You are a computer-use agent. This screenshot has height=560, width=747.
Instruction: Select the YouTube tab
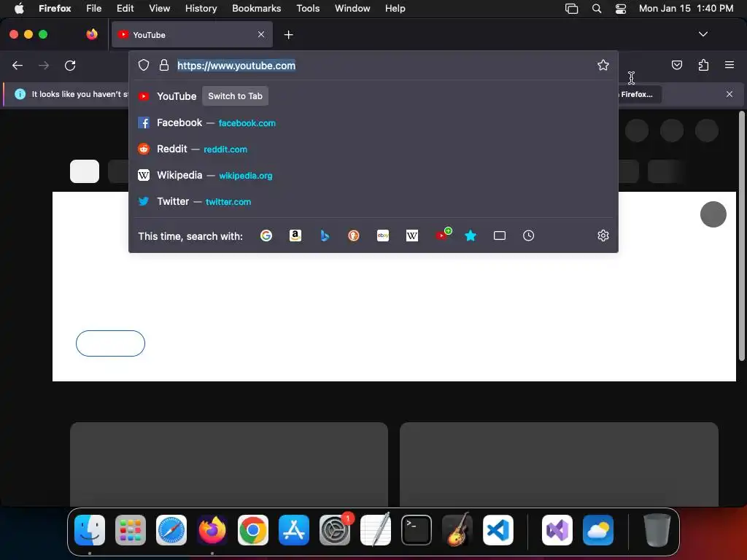(x=192, y=35)
